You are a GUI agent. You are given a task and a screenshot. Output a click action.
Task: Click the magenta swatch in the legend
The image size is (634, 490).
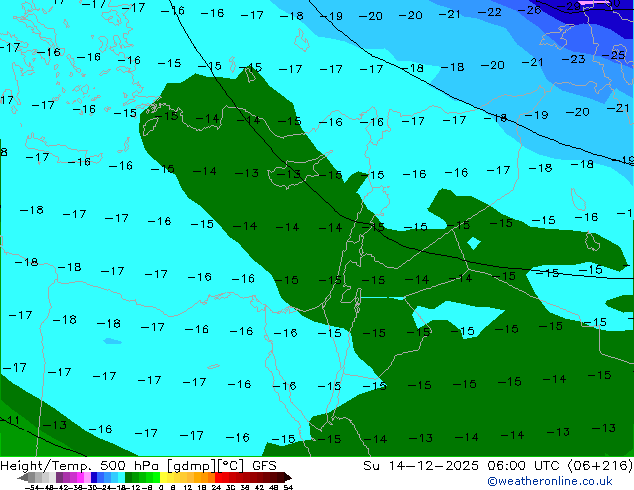click(80, 477)
